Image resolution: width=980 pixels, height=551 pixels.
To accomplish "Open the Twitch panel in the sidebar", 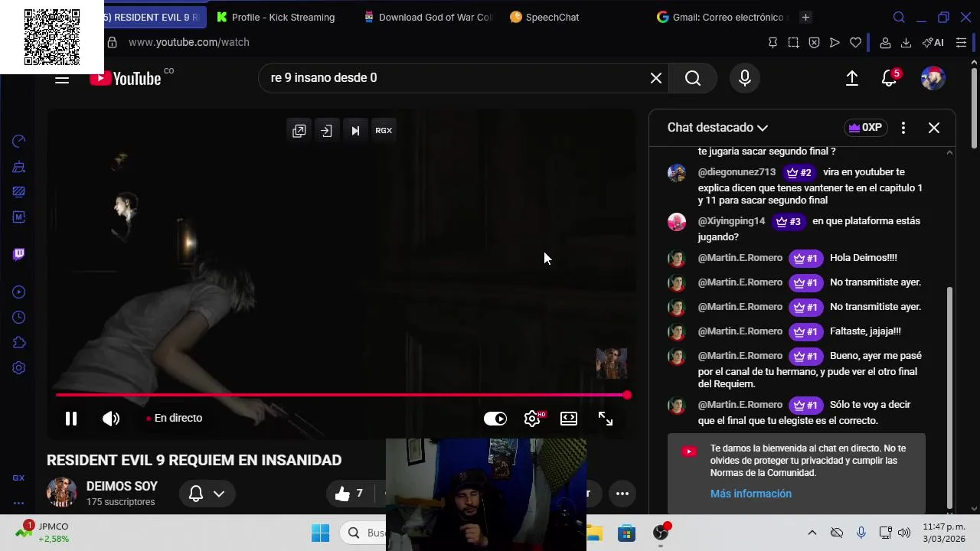I will pyautogui.click(x=19, y=254).
